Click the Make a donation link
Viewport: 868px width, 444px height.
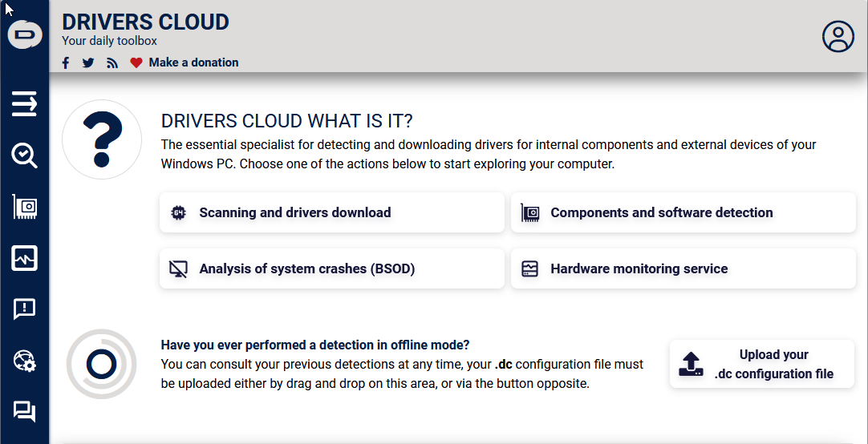pos(193,63)
